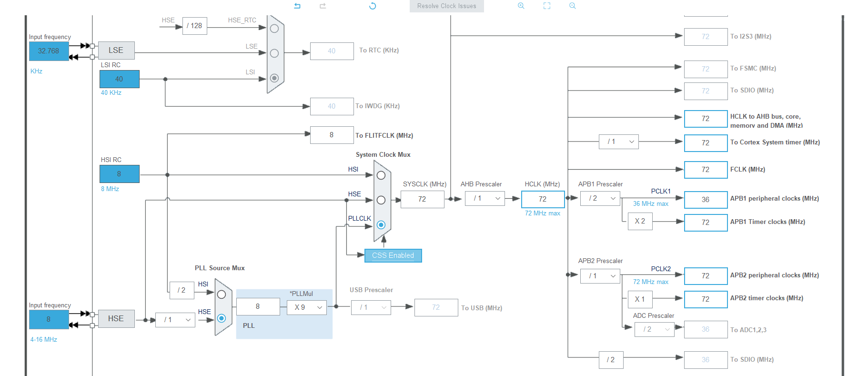The width and height of the screenshot is (868, 376).
Task: Click the /2 SDIO divider box
Action: 611,360
